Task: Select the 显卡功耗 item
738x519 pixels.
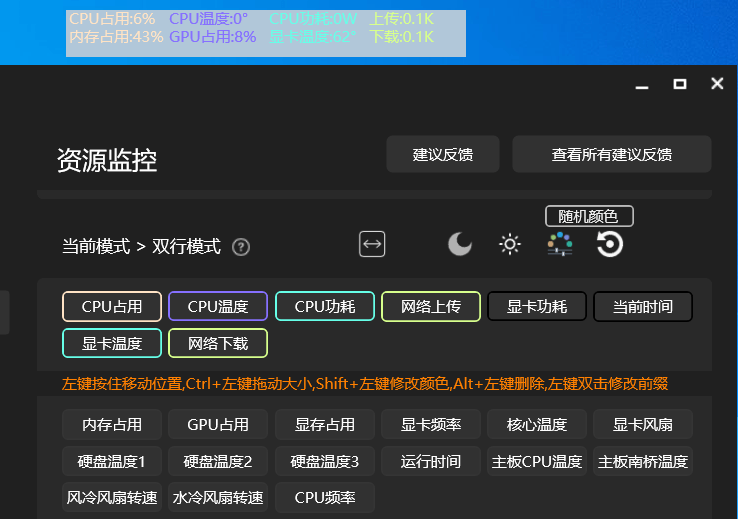Action: [x=537, y=307]
